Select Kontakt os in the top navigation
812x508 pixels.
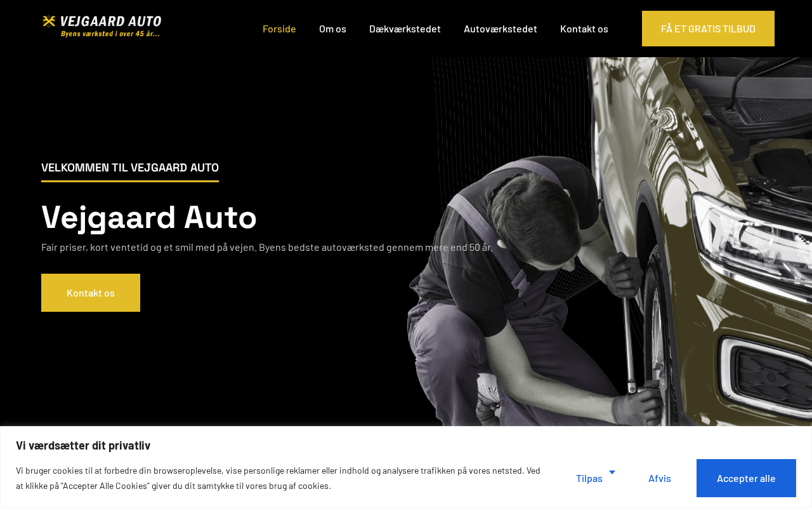coord(584,29)
